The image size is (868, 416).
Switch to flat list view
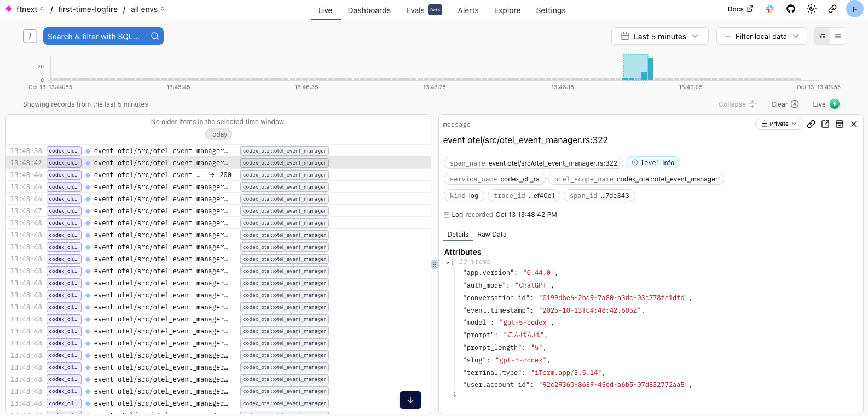click(x=838, y=37)
